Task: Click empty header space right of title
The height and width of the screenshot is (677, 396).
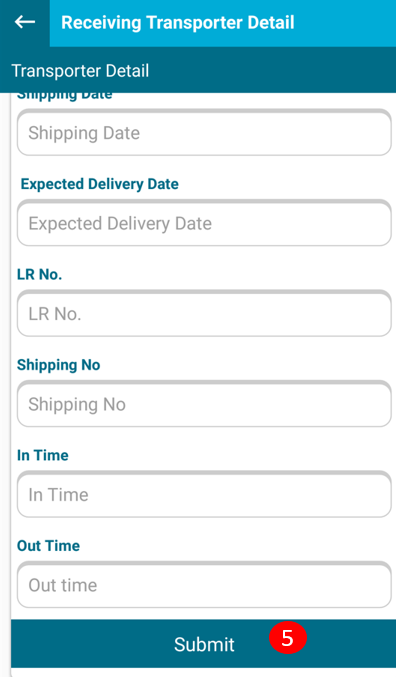Action: point(345,23)
